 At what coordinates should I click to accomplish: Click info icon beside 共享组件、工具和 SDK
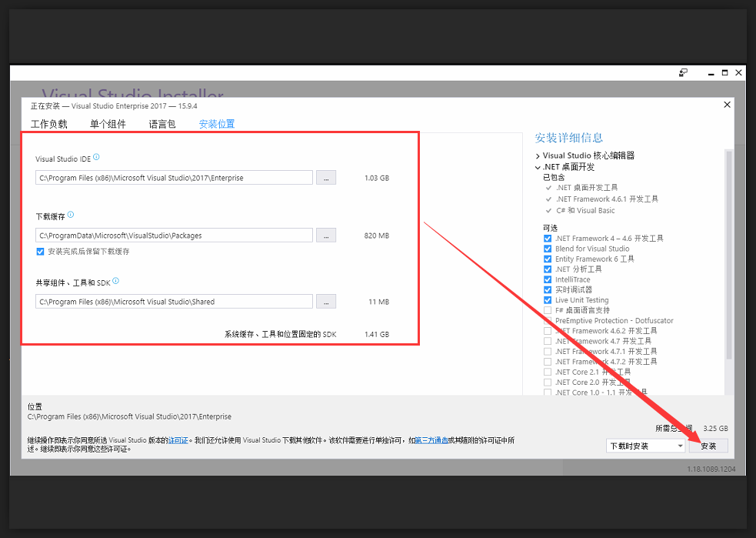(x=115, y=281)
